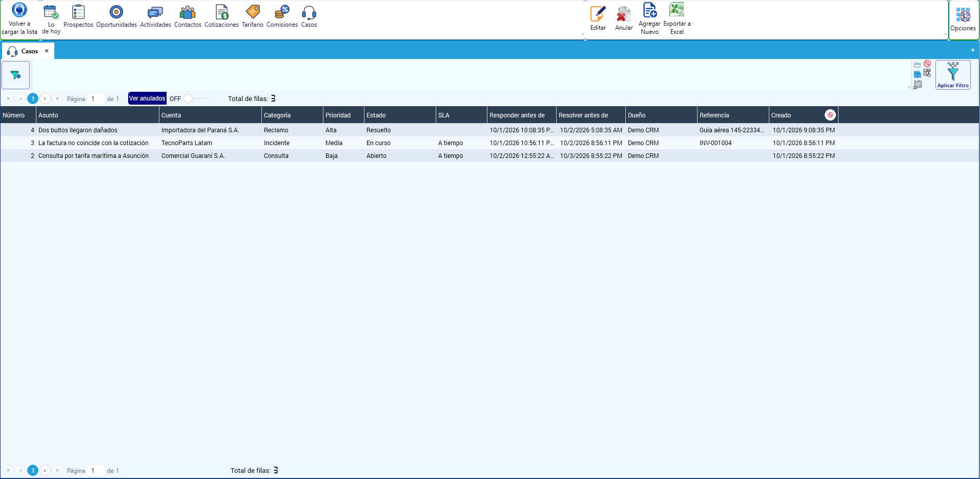Click the red sort icon in Creado header
This screenshot has height=479, width=980.
(x=830, y=115)
